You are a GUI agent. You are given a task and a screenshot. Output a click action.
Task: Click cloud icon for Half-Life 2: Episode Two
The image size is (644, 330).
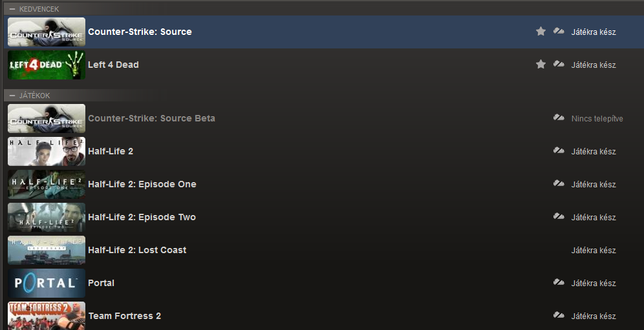pyautogui.click(x=559, y=217)
